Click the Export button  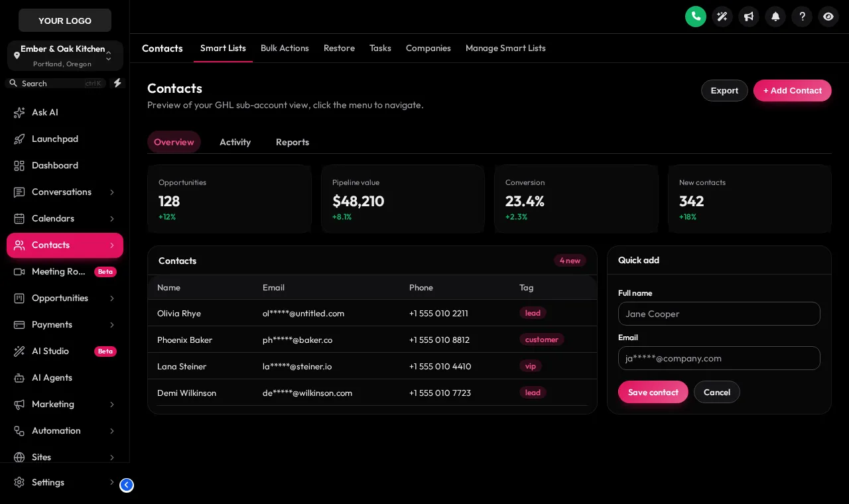(724, 91)
